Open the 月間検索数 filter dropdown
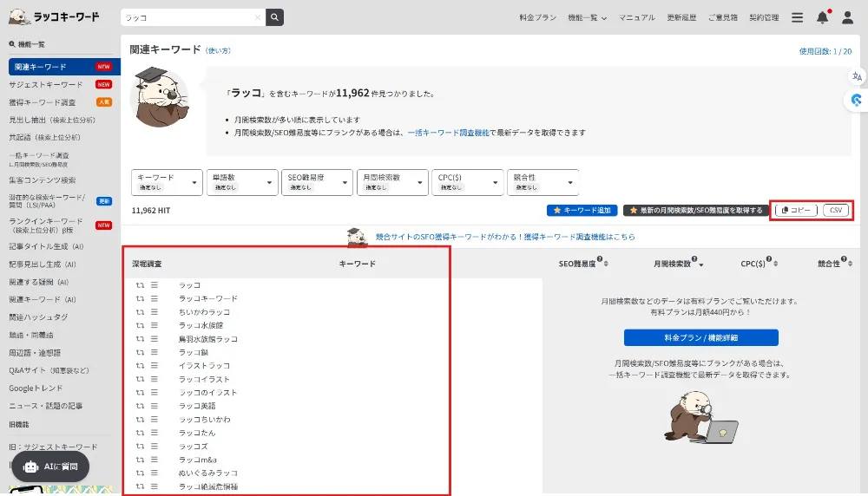Image resolution: width=868 pixels, height=496 pixels. coord(392,182)
